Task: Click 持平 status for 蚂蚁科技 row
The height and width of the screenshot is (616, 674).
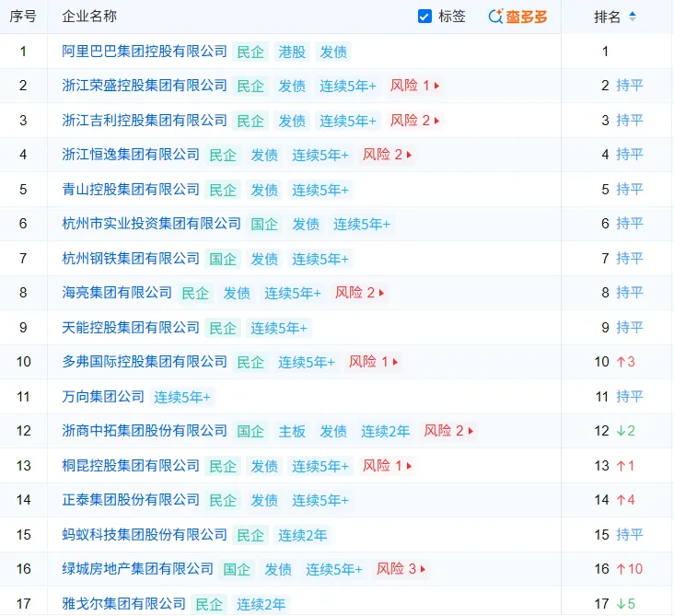Action: click(630, 535)
